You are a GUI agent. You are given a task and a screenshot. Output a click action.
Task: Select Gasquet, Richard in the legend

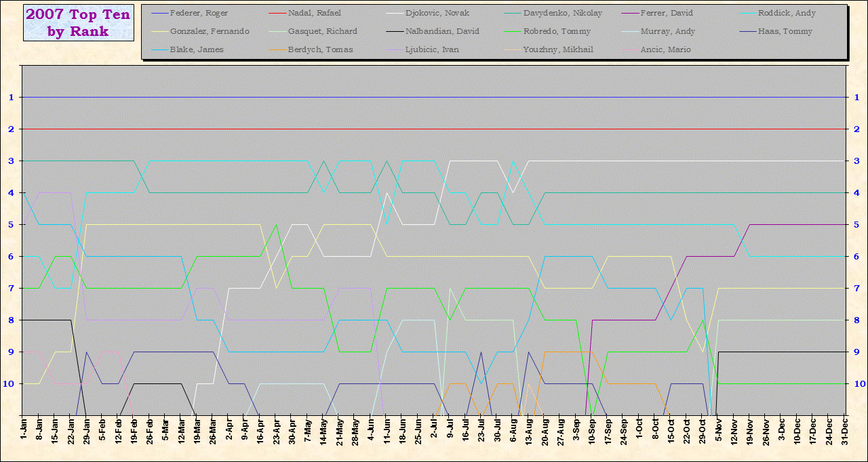[x=322, y=32]
